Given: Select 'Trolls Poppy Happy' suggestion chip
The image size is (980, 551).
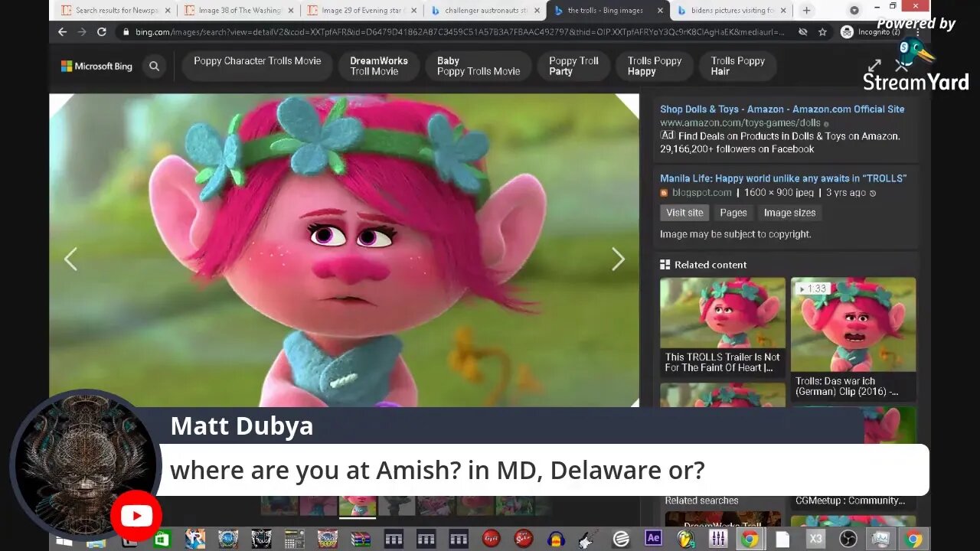Looking at the screenshot, I should 655,67.
